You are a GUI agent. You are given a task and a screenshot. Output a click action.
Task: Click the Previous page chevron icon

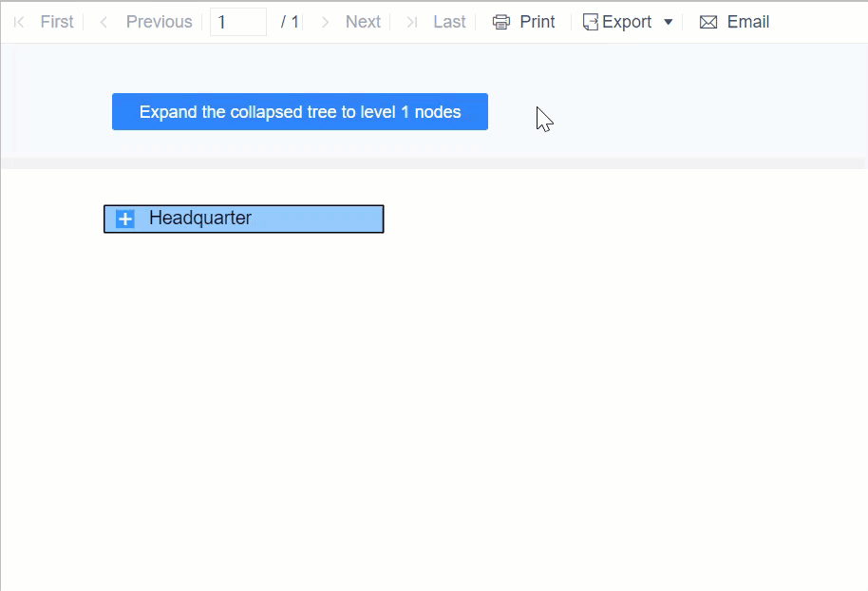tap(104, 21)
